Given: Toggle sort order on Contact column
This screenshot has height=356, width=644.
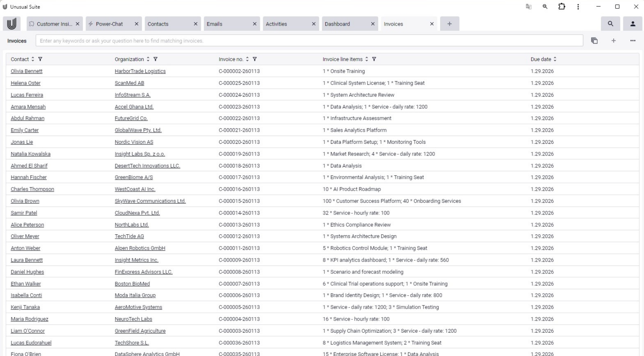Looking at the screenshot, I should coord(33,59).
